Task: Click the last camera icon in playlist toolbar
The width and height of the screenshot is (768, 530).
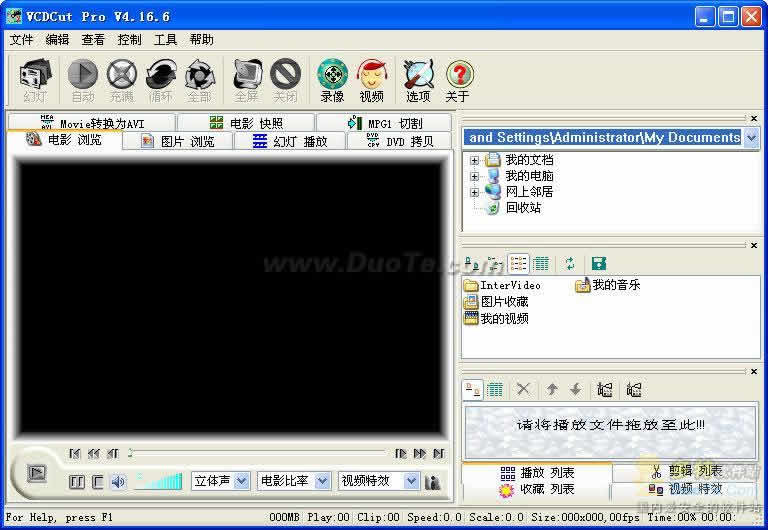Action: [x=634, y=390]
